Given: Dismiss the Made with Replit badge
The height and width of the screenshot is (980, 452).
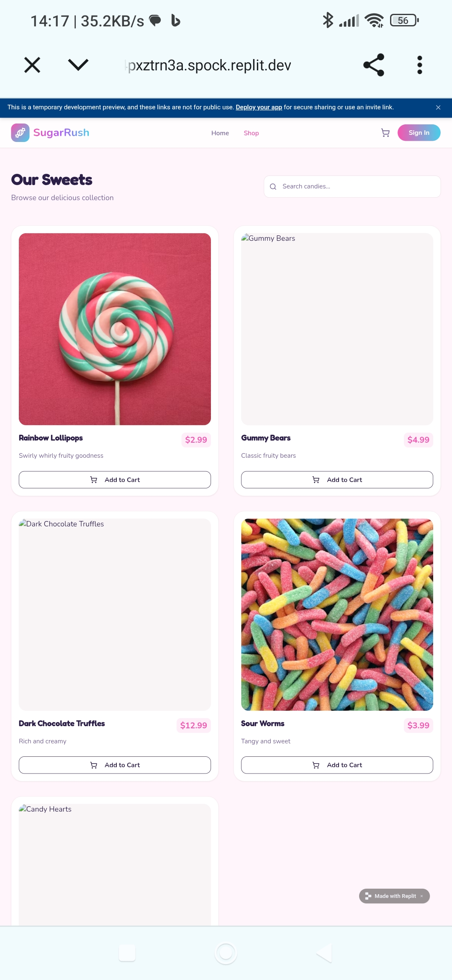Looking at the screenshot, I should [422, 896].
